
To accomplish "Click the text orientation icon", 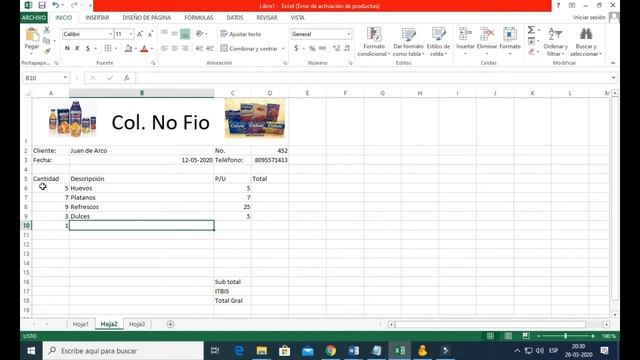I will tap(200, 33).
